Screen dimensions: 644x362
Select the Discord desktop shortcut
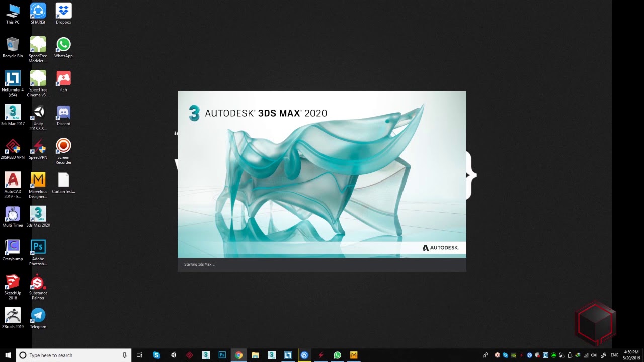coord(63,115)
